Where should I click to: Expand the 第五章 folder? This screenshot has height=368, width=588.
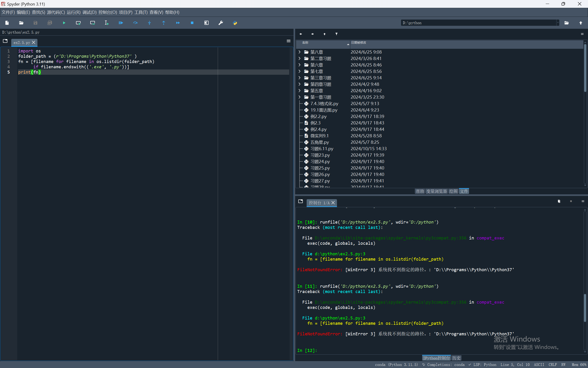point(300,91)
